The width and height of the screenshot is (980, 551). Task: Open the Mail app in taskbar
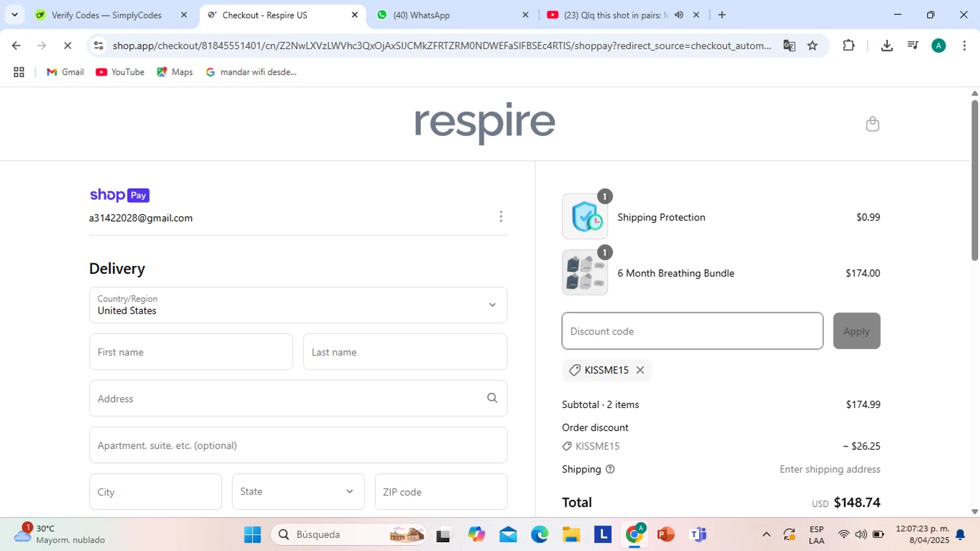click(x=508, y=535)
